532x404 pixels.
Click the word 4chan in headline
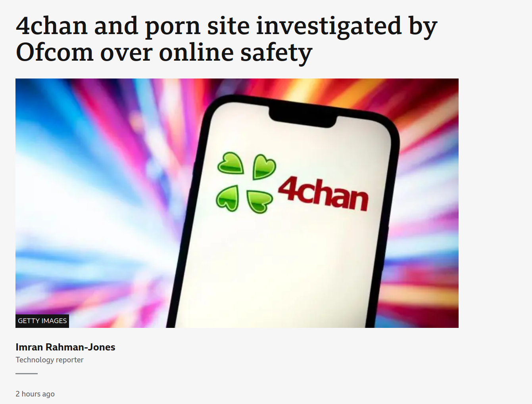pyautogui.click(x=52, y=25)
